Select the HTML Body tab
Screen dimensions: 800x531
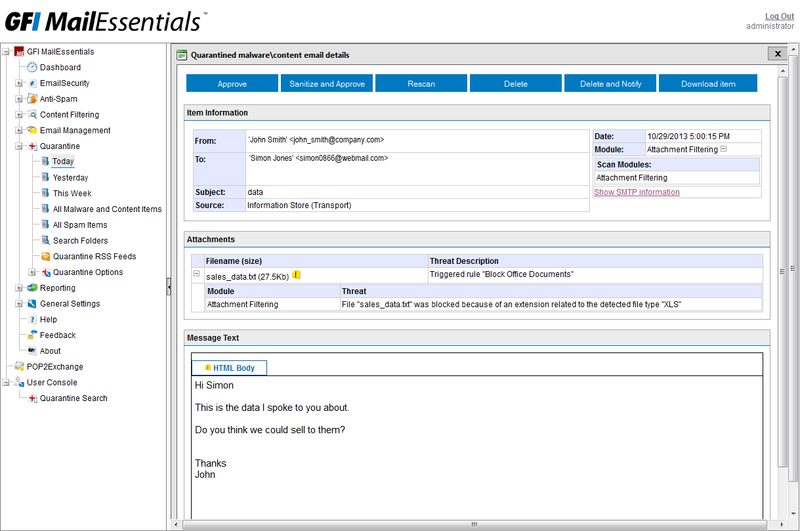click(229, 368)
